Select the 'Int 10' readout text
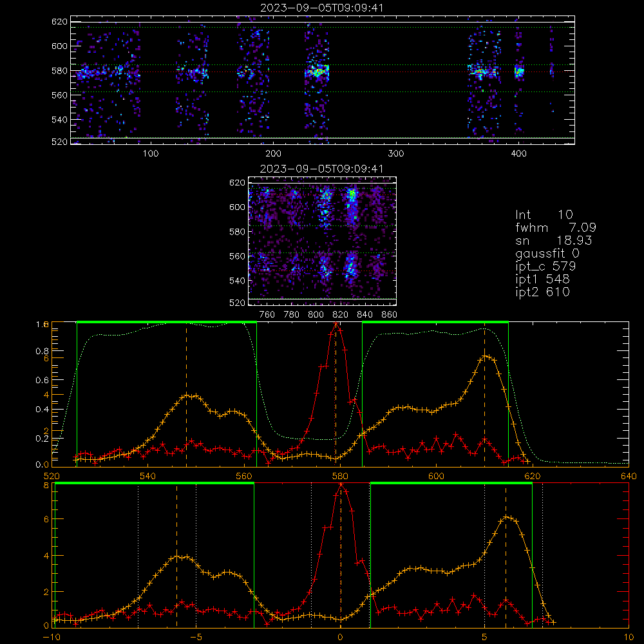Image resolution: width=644 pixels, height=644 pixels. pyautogui.click(x=544, y=215)
